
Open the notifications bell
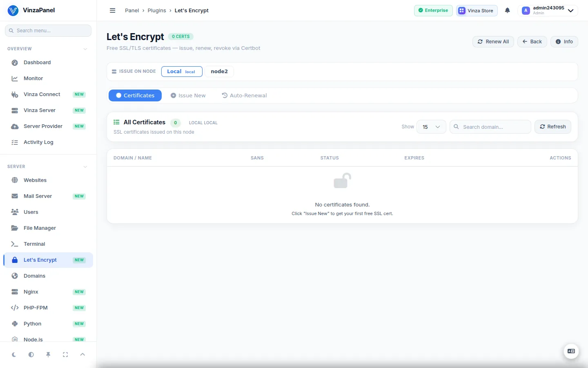[508, 11]
